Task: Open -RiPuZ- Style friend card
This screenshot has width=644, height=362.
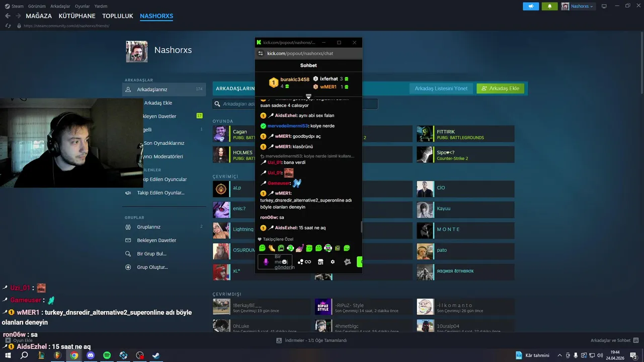Action: pos(363,307)
